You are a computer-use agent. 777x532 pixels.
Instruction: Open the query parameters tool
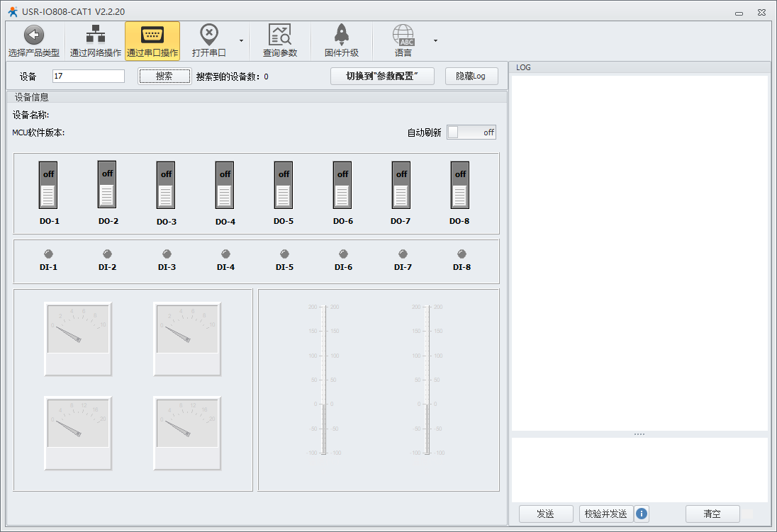(x=280, y=35)
